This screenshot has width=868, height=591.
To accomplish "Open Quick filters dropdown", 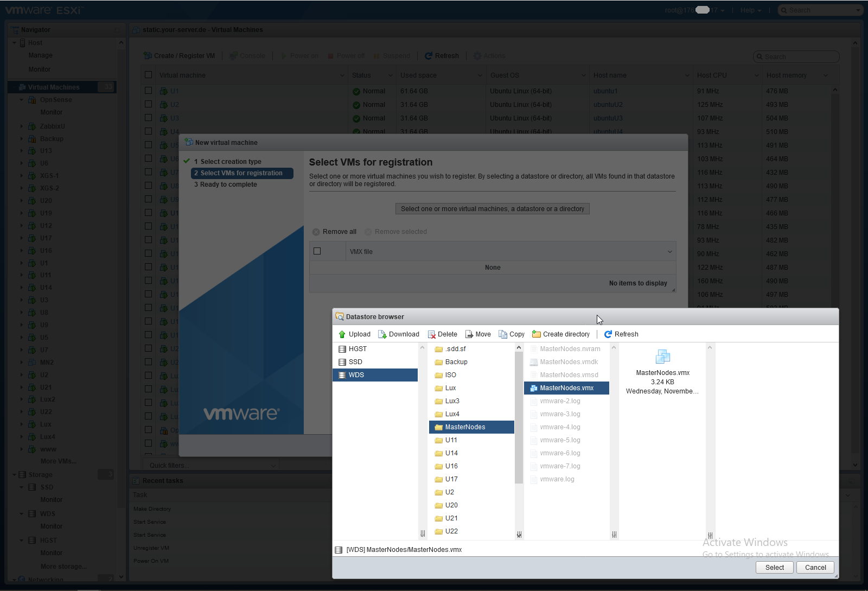I will pos(212,466).
